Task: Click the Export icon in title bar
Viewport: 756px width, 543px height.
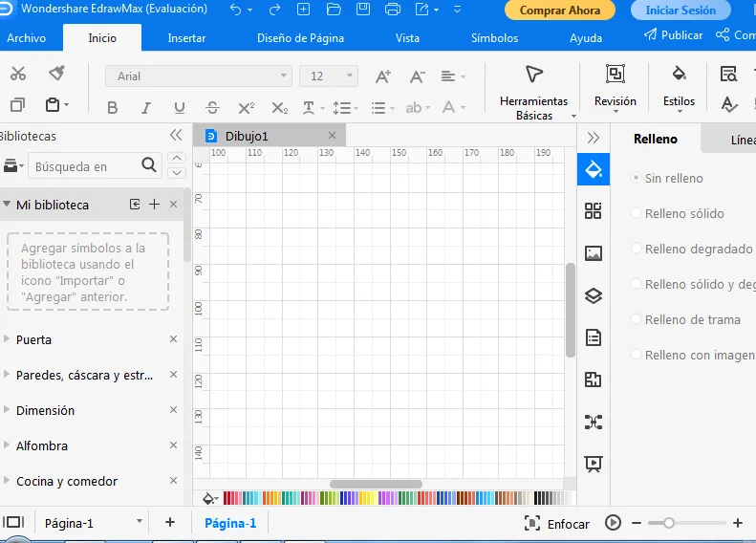Action: click(x=421, y=10)
